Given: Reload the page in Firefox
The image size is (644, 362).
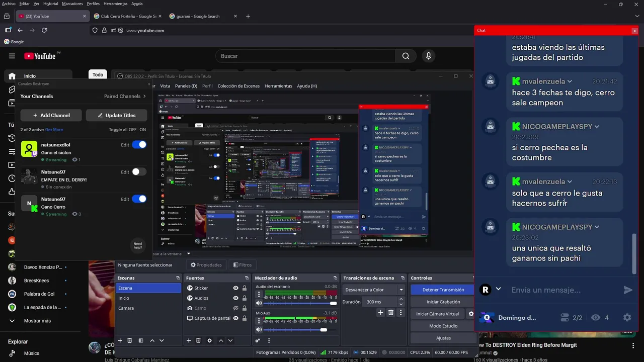Looking at the screenshot, I should pyautogui.click(x=44, y=30).
